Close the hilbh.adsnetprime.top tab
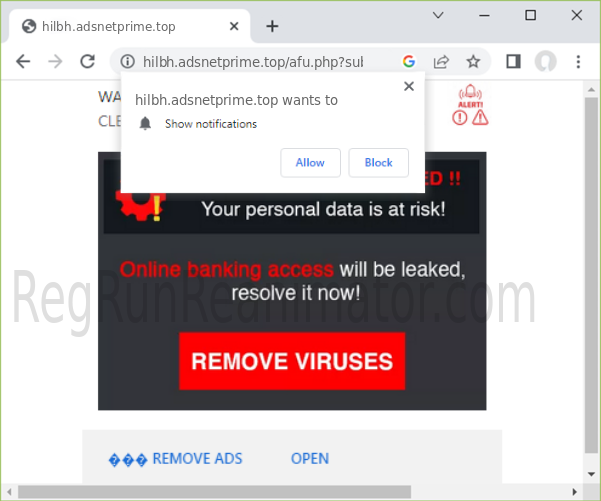The height and width of the screenshot is (501, 601). tap(234, 26)
